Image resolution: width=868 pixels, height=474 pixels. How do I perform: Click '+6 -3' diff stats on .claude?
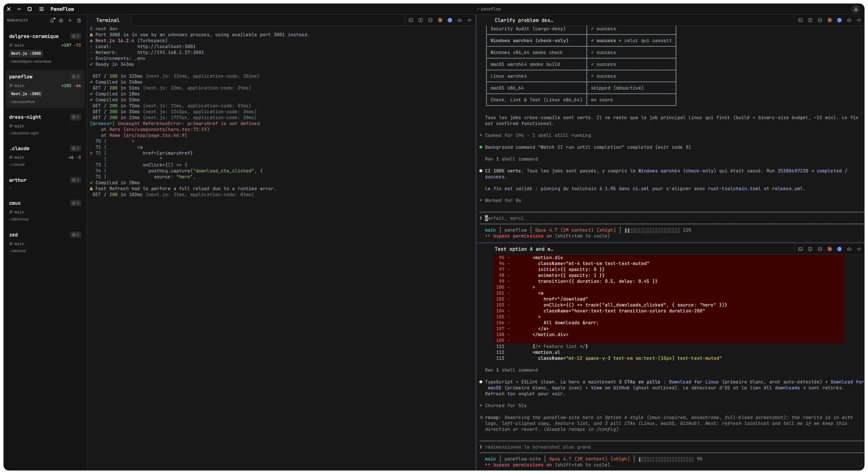75,157
